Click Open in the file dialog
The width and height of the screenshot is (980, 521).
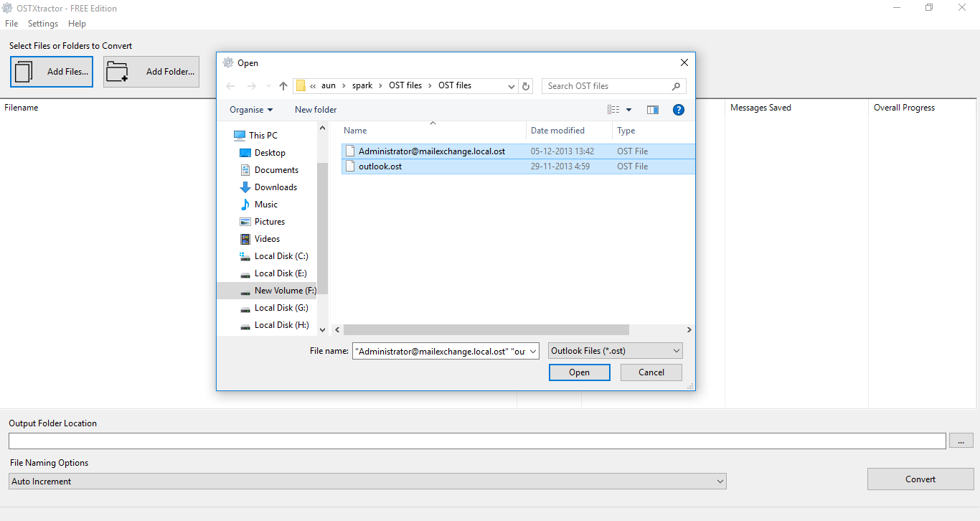580,372
